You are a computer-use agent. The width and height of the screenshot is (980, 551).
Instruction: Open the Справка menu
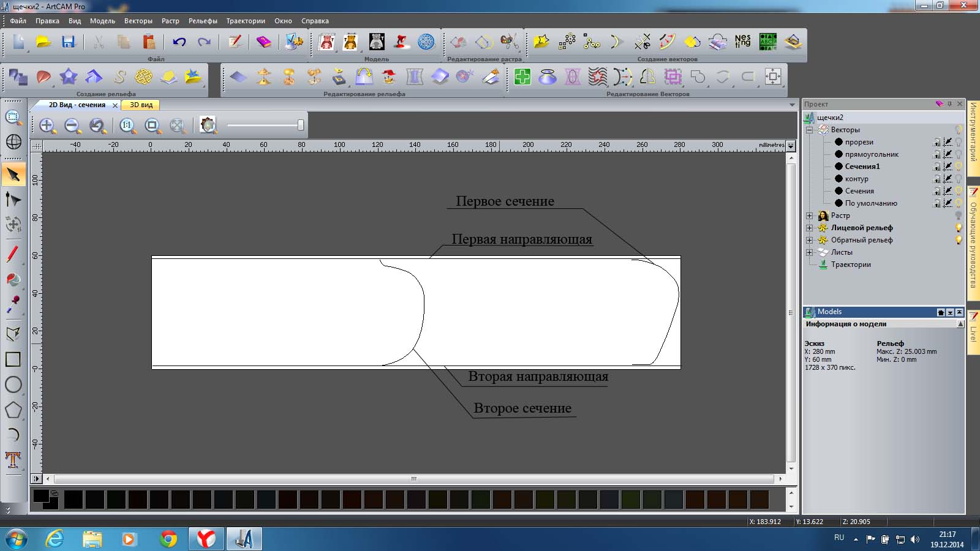point(315,21)
